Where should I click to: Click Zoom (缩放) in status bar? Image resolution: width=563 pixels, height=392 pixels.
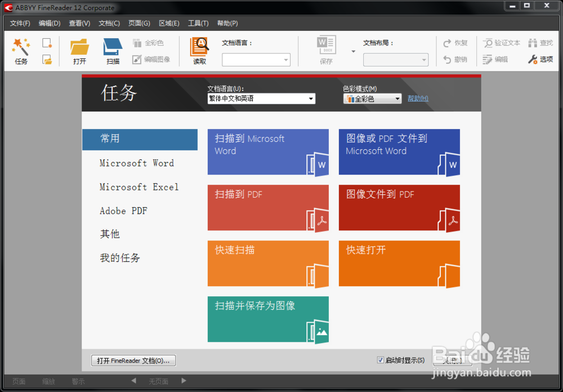pyautogui.click(x=48, y=381)
